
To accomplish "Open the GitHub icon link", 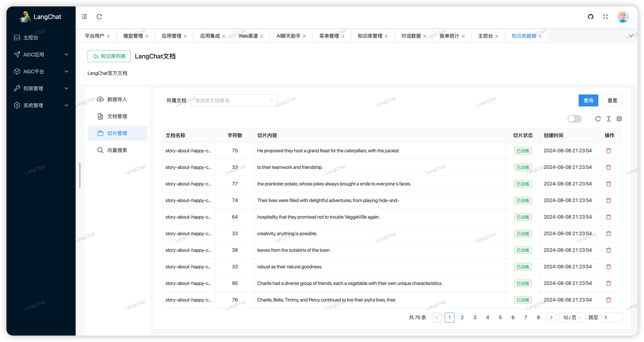I will coord(590,17).
